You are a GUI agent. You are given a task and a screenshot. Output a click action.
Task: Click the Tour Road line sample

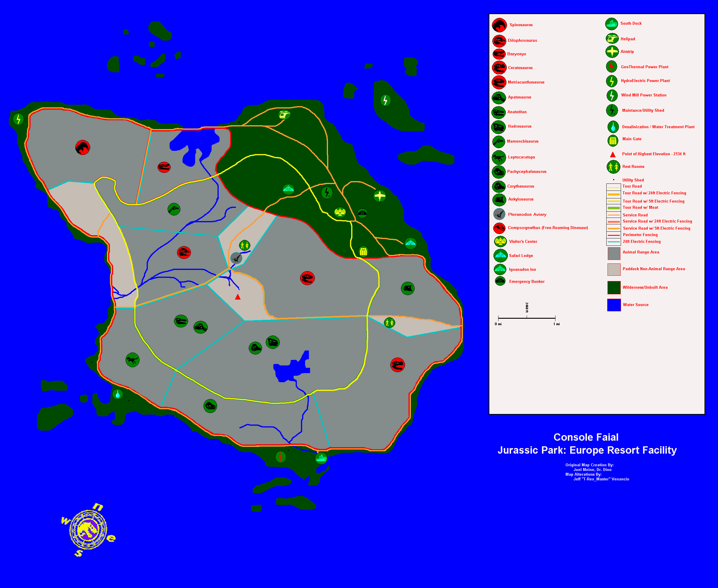tap(613, 187)
